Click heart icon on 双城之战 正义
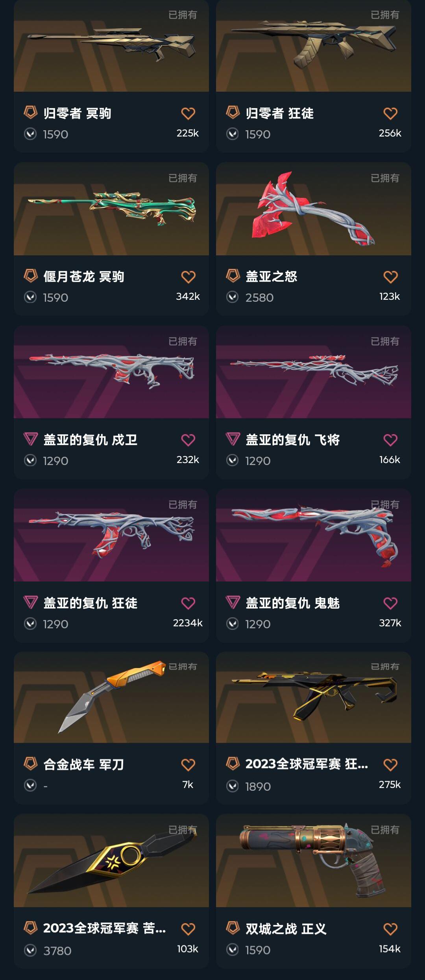Image resolution: width=425 pixels, height=980 pixels. point(390,929)
